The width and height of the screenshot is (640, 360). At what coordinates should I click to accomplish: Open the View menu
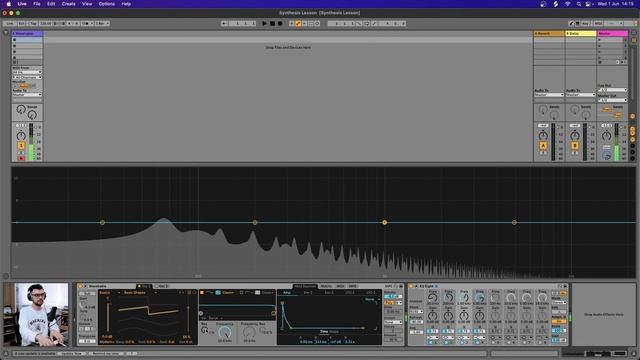point(87,4)
